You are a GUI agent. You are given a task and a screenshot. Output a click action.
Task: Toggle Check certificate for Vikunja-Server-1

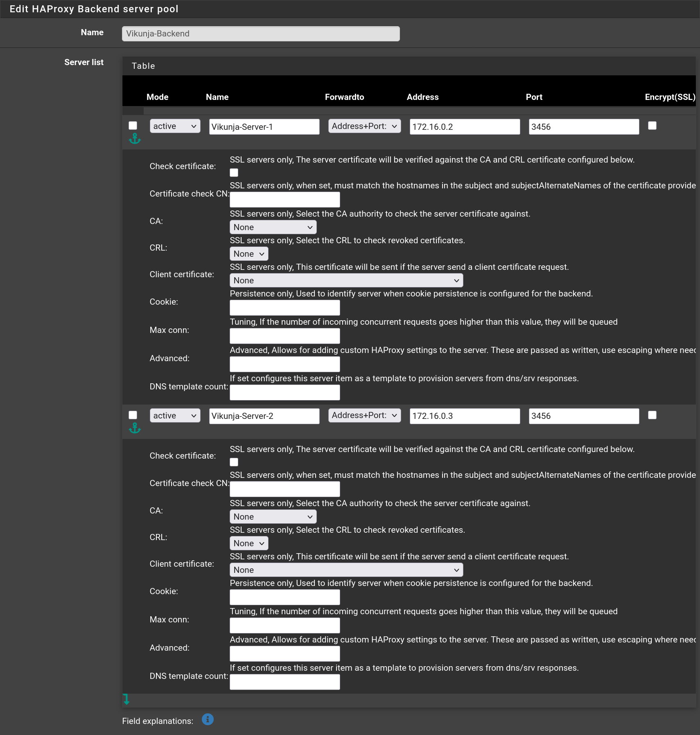coord(234,173)
